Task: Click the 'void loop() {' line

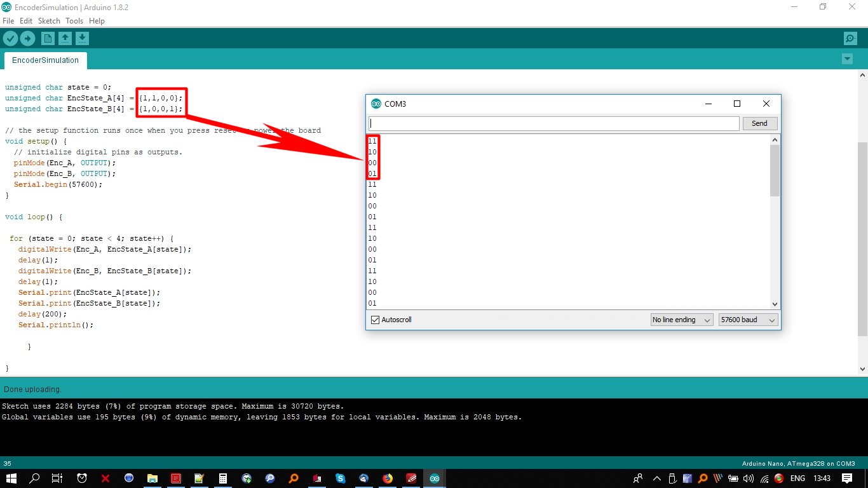Action: point(34,217)
